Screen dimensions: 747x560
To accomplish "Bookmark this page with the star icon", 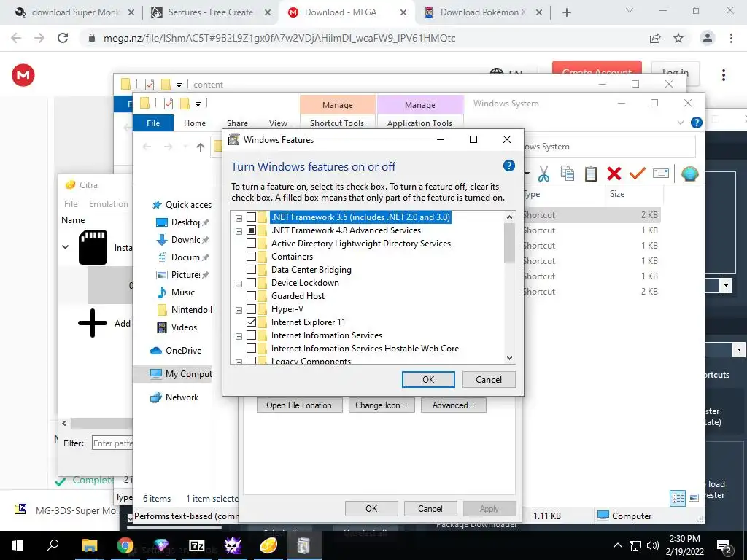I will pyautogui.click(x=678, y=38).
